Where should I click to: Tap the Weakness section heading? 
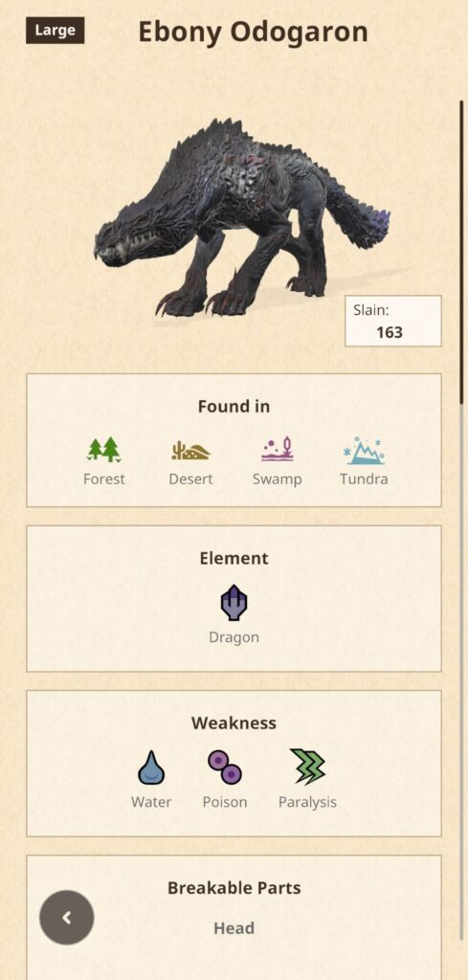(x=234, y=724)
